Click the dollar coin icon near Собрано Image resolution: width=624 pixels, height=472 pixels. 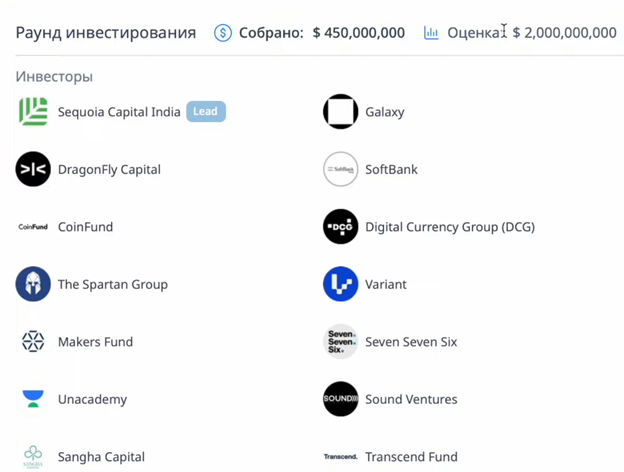(223, 33)
